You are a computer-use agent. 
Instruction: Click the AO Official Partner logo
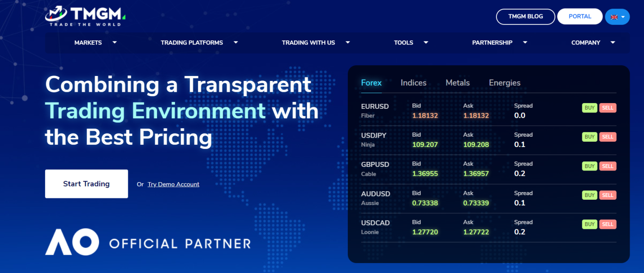[148, 242]
